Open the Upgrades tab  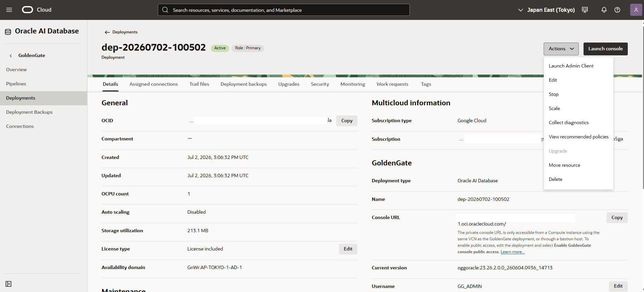coord(289,84)
